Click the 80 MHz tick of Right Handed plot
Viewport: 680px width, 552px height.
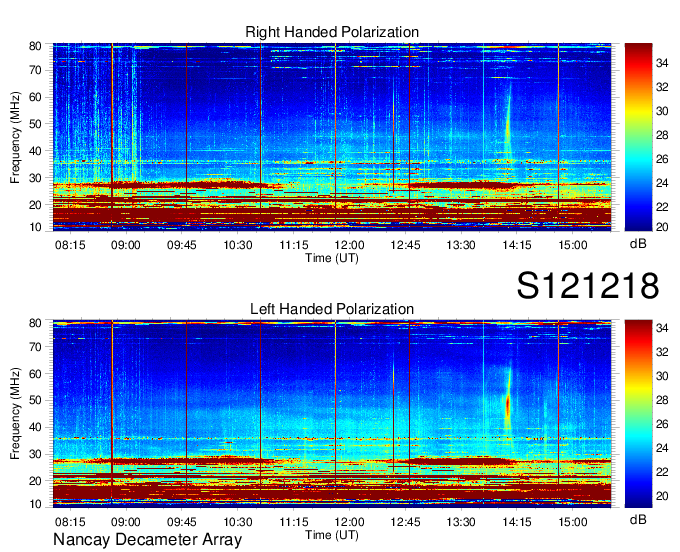coord(35,46)
